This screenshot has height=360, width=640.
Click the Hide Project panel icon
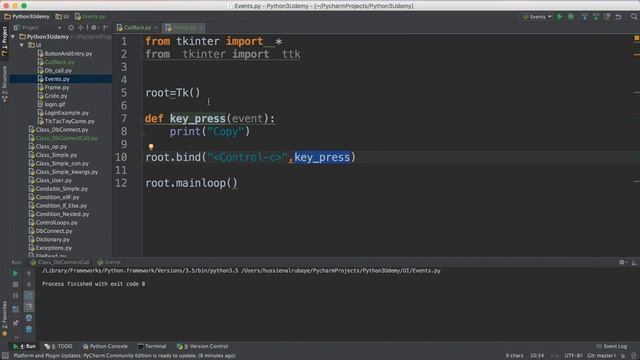pos(106,28)
